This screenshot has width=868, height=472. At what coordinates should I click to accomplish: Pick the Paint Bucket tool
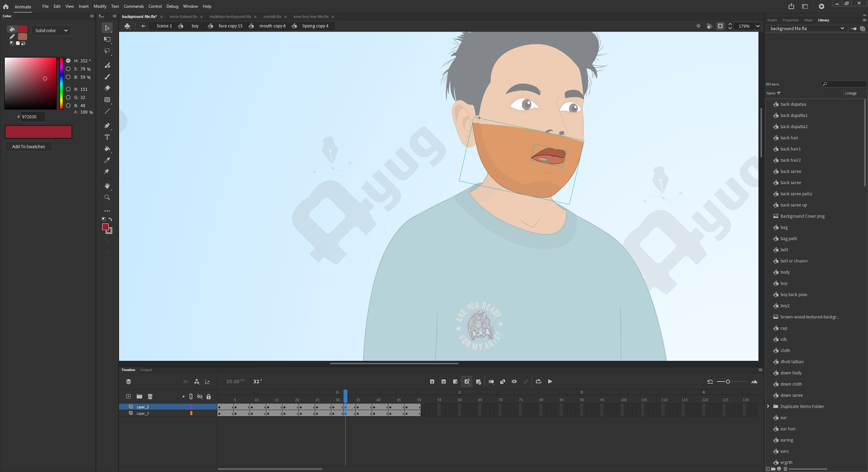pyautogui.click(x=107, y=149)
